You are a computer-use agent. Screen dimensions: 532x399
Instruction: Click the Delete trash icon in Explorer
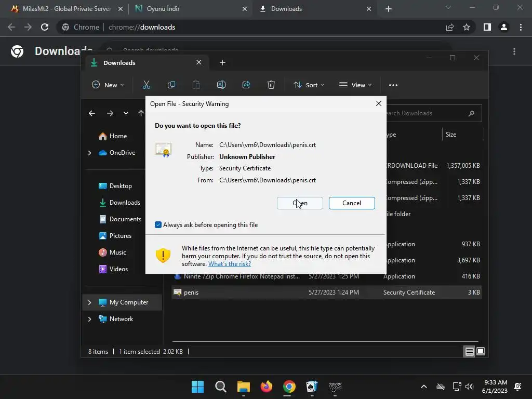tap(271, 85)
